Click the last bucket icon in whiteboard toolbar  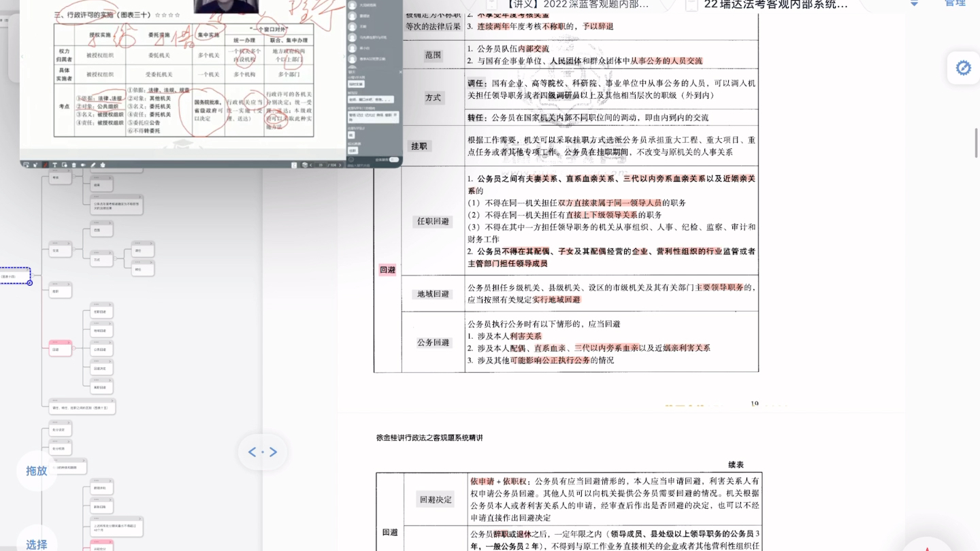103,165
